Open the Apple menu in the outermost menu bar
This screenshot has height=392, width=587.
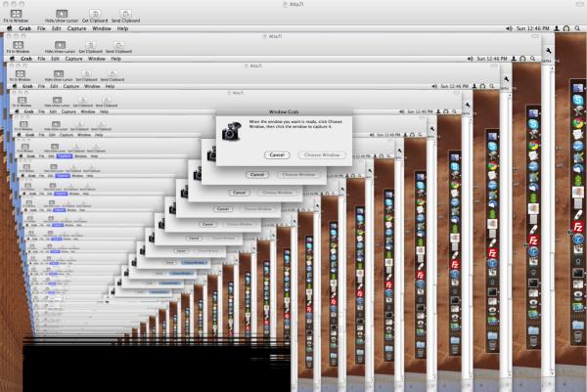tap(10, 28)
